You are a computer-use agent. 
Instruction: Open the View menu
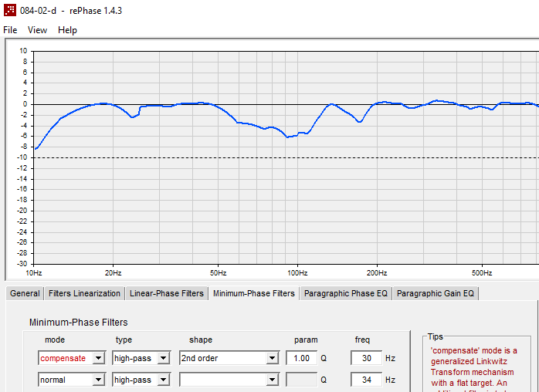[x=37, y=30]
